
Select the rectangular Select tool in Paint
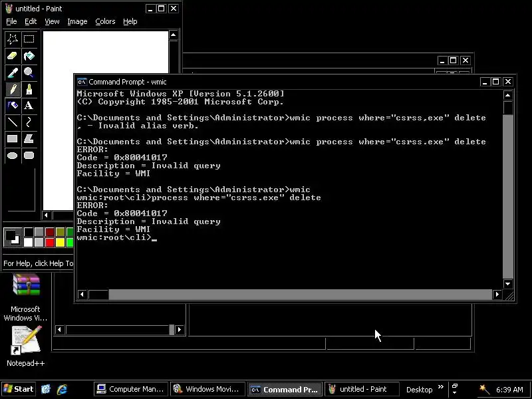29,39
